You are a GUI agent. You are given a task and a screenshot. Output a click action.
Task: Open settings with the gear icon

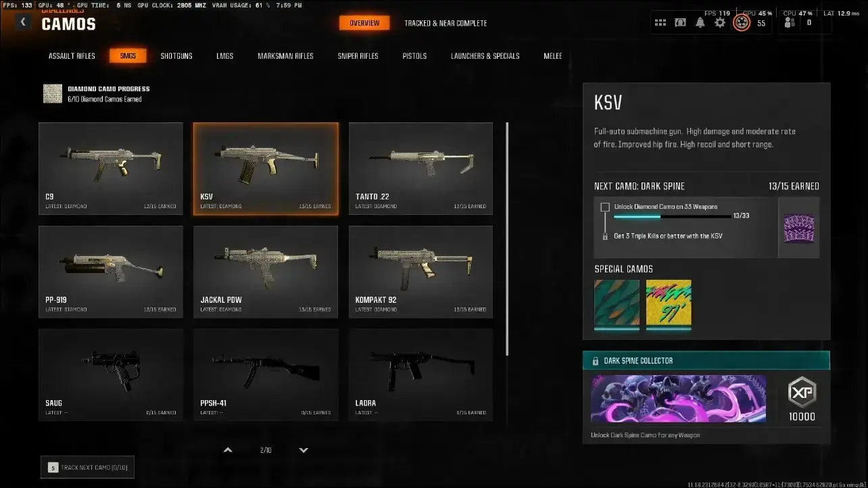pyautogui.click(x=720, y=23)
